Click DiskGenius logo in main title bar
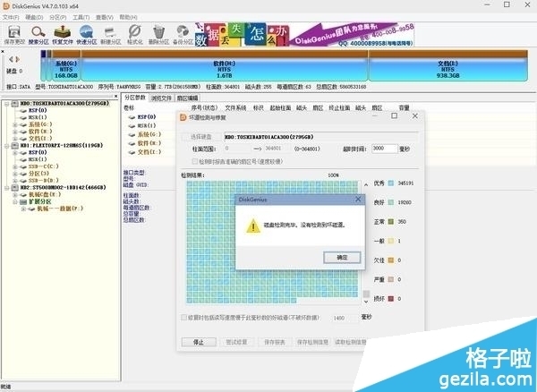This screenshot has width=537, height=392. coord(6,6)
